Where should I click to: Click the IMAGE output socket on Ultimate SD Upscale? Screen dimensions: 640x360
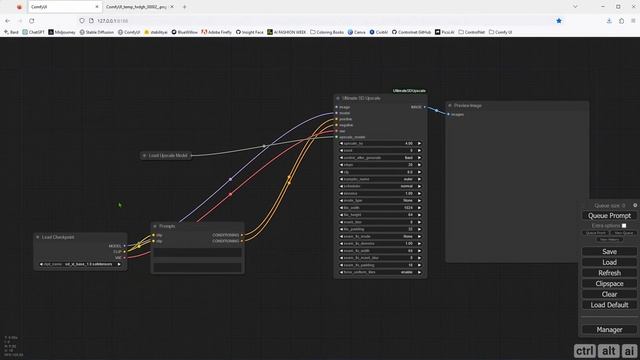(424, 107)
